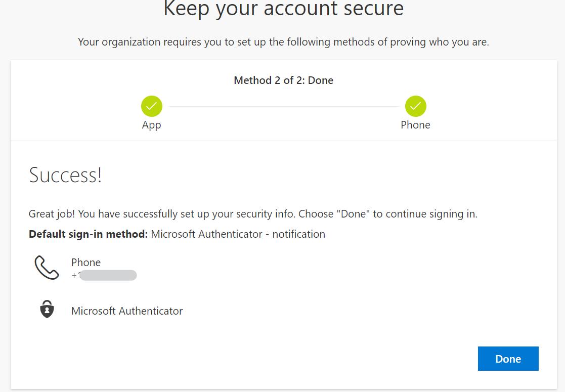Click the Great job confirmation message
This screenshot has width=565, height=392.
[253, 214]
